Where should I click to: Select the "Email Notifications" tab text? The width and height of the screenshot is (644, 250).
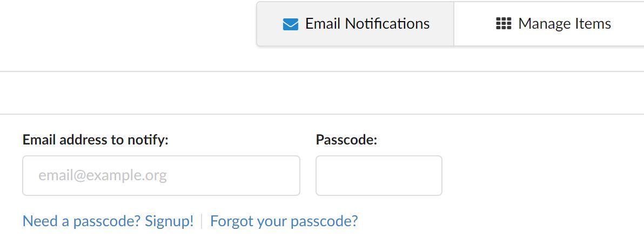point(367,24)
